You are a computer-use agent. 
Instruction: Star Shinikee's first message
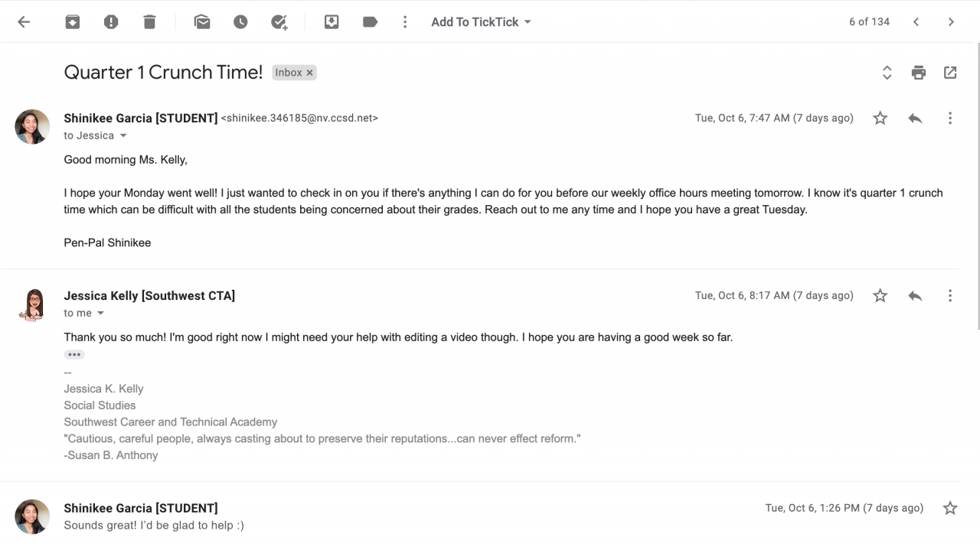[880, 118]
